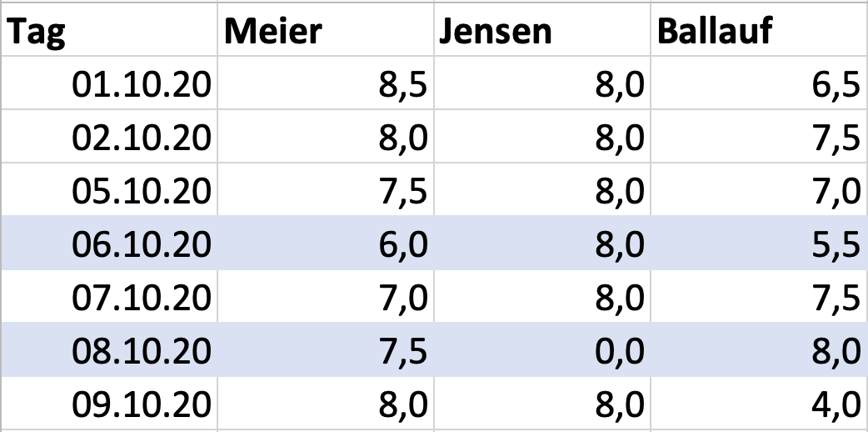Select Jensen's value 8,0 on 05.10.20
This screenshot has height=432, width=868.
coord(542,189)
